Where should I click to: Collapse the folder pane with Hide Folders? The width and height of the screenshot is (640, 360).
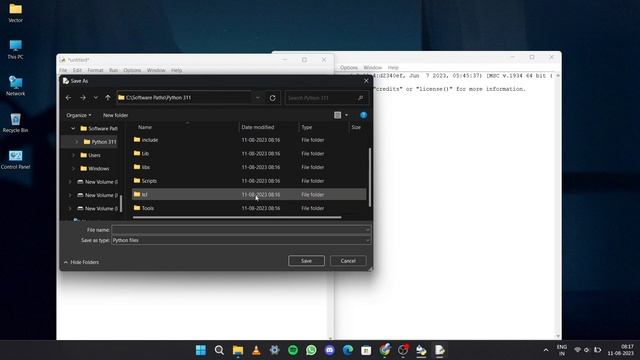pyautogui.click(x=81, y=262)
